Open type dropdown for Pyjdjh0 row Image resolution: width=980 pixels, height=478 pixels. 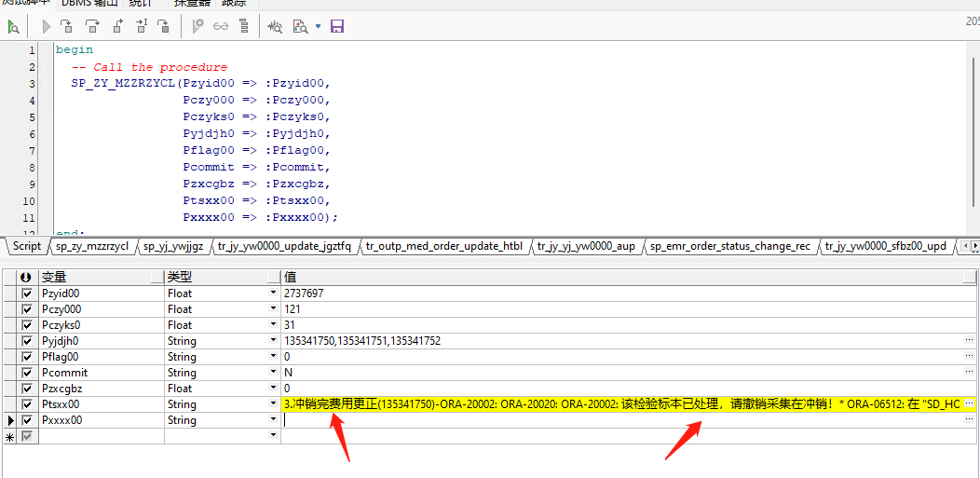[x=273, y=341]
